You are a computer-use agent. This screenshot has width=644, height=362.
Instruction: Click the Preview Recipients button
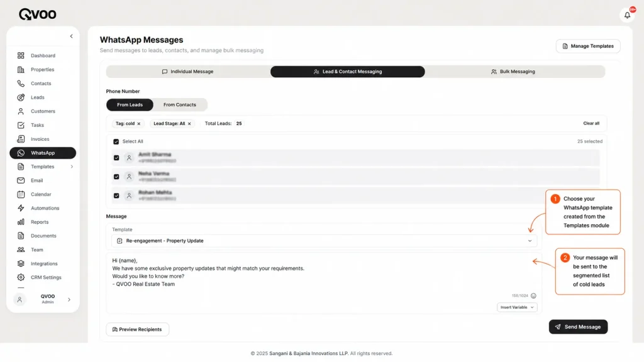(138, 329)
